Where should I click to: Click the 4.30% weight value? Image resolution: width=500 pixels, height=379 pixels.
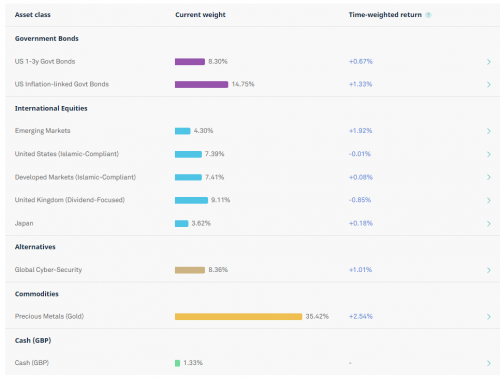point(203,131)
